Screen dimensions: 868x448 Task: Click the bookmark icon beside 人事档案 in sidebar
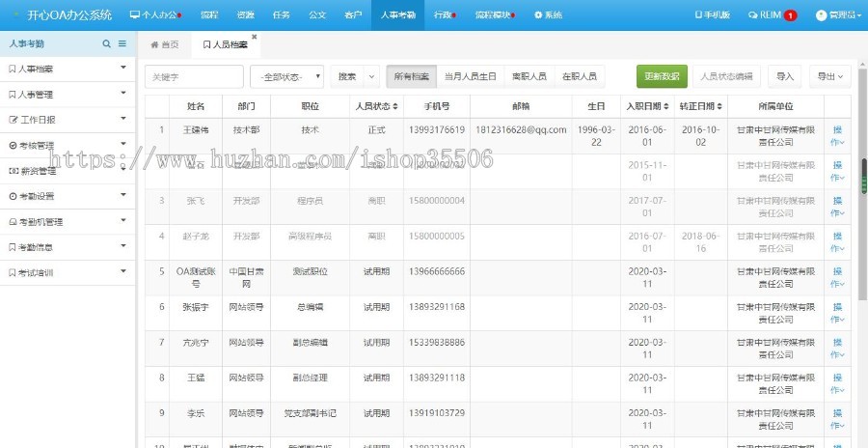13,70
